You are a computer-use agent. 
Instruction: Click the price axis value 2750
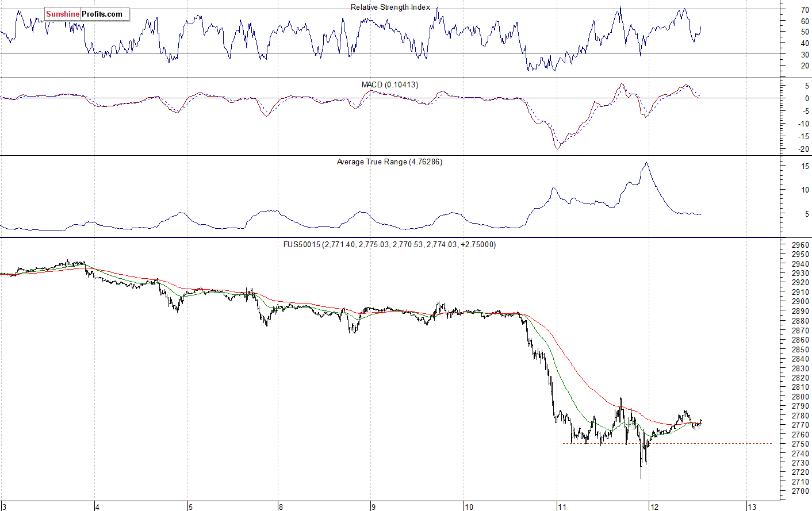tap(800, 444)
